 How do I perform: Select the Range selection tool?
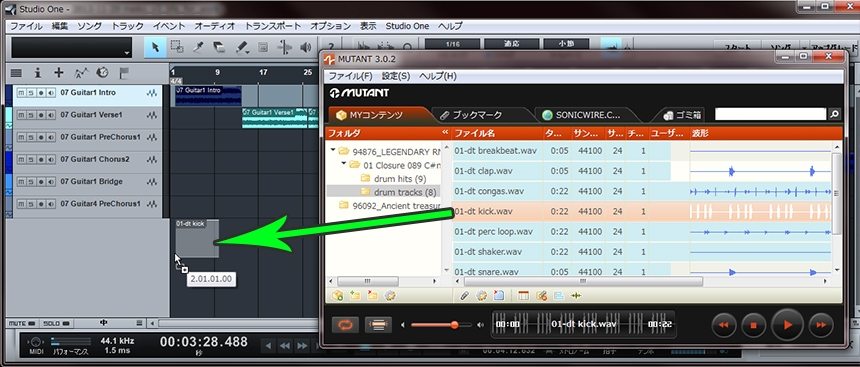(x=177, y=48)
